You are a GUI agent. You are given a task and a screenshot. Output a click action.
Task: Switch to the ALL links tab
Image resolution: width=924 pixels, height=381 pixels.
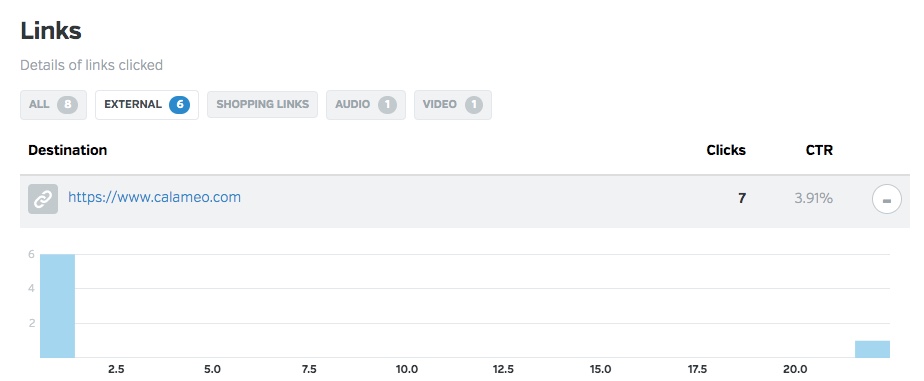click(x=54, y=105)
